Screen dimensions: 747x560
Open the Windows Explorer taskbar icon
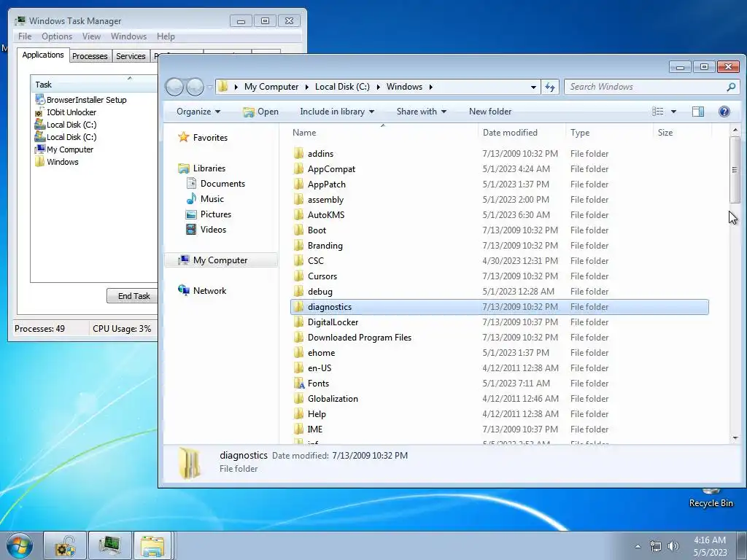[152, 545]
